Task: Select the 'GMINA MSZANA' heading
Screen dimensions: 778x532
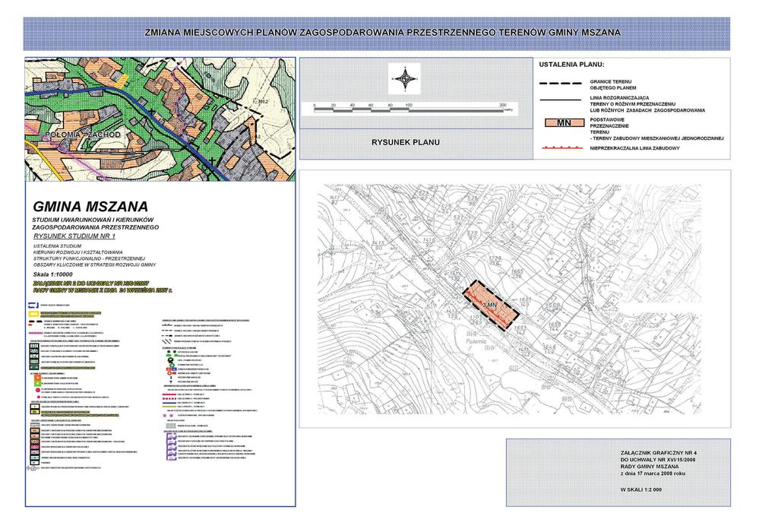Action: tap(90, 206)
